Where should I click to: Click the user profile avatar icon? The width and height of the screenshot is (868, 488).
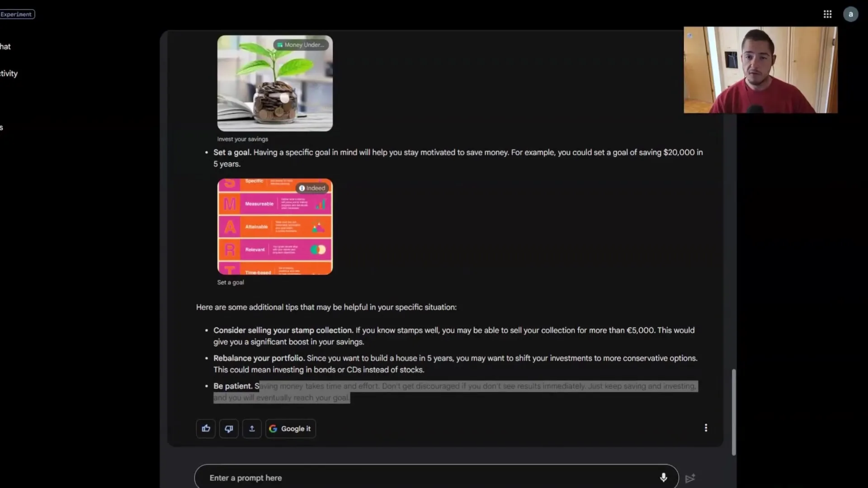pyautogui.click(x=850, y=14)
